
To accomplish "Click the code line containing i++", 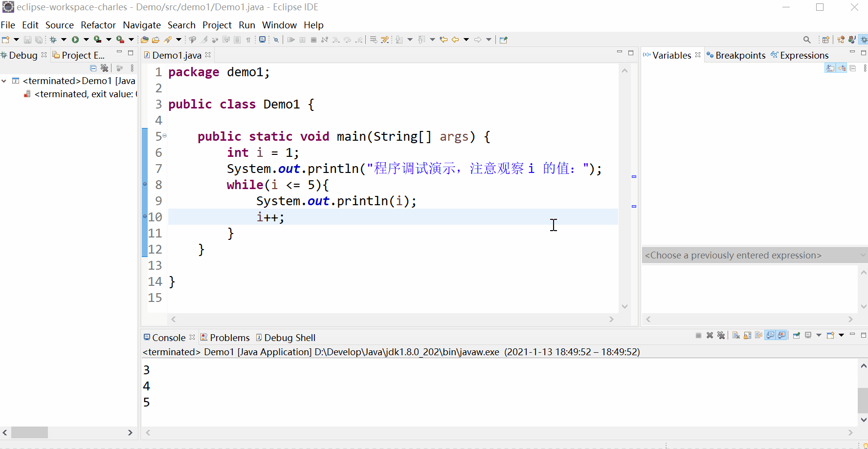I will click(270, 217).
